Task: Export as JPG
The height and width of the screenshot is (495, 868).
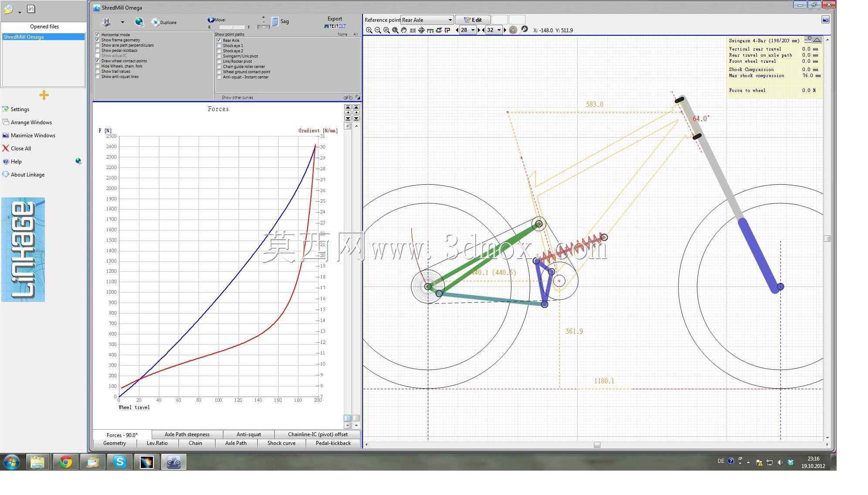Action: point(326,26)
